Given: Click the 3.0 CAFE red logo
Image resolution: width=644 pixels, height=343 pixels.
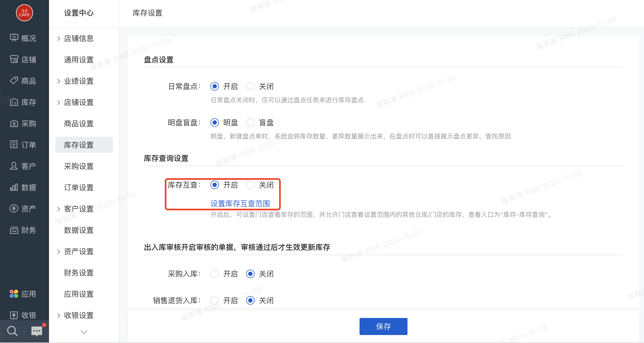Looking at the screenshot, I should point(24,13).
